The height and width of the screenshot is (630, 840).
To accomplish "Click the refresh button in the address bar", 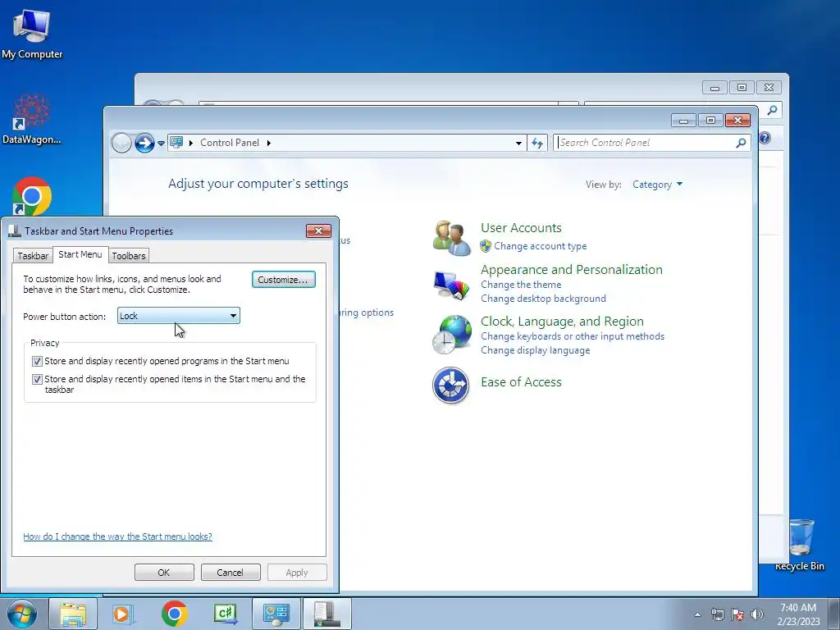I will 537,143.
